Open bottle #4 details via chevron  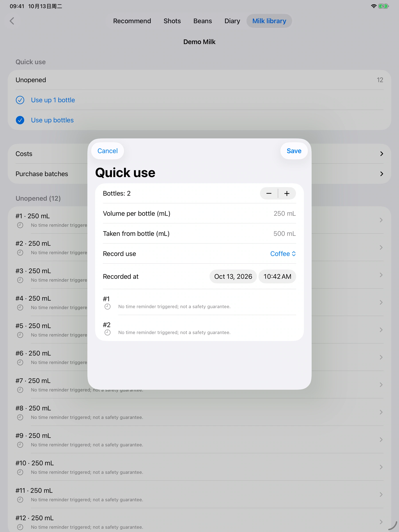pyautogui.click(x=381, y=302)
